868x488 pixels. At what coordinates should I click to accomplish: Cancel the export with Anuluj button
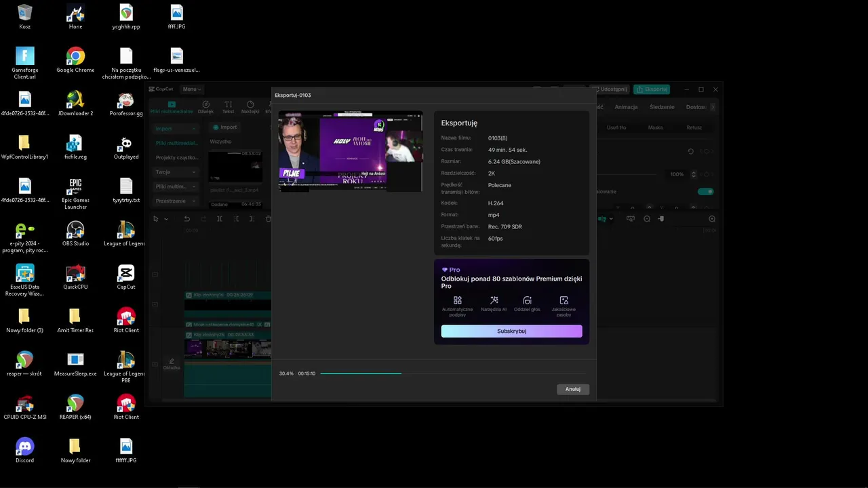coord(573,389)
